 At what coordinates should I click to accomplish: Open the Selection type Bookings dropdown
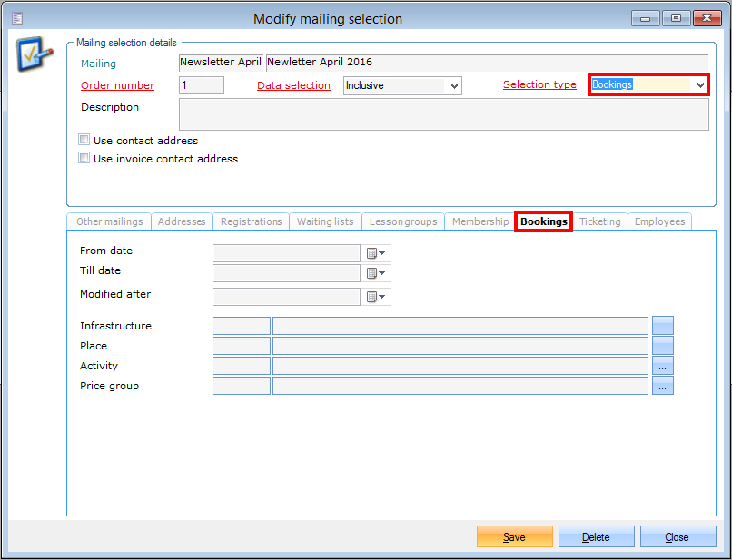[699, 85]
